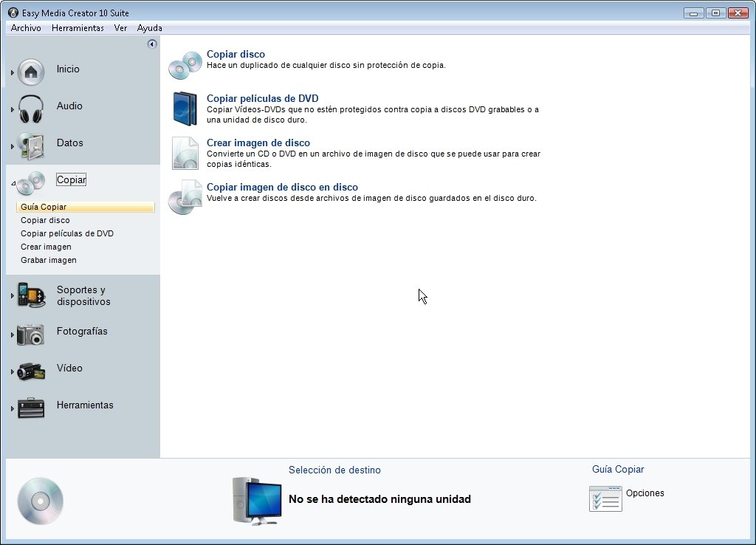Open the Copiar disco heading link
Viewport: 756px width, 545px height.
pos(236,55)
